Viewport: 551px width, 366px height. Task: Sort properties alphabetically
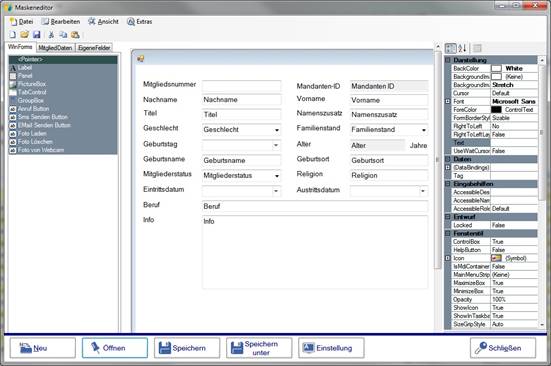click(x=462, y=48)
